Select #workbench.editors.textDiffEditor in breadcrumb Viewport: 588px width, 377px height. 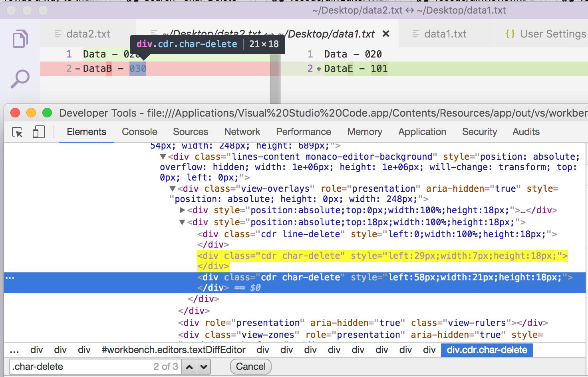tap(173, 350)
